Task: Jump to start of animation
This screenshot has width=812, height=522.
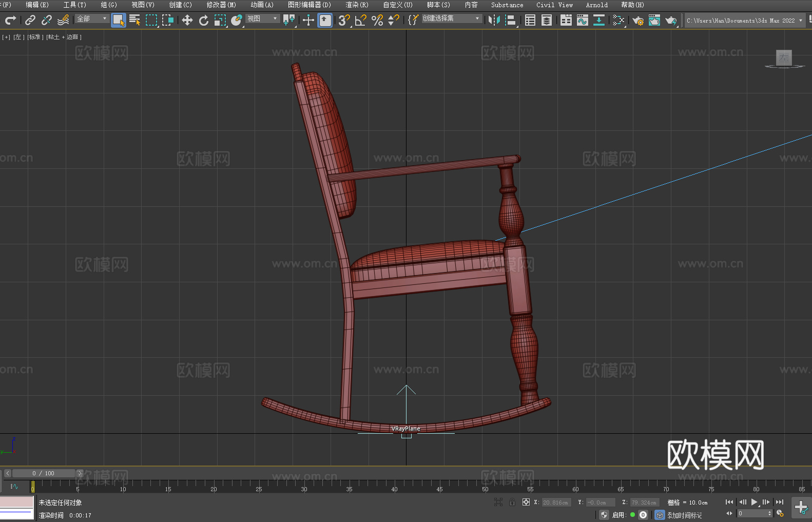Action: pyautogui.click(x=729, y=502)
